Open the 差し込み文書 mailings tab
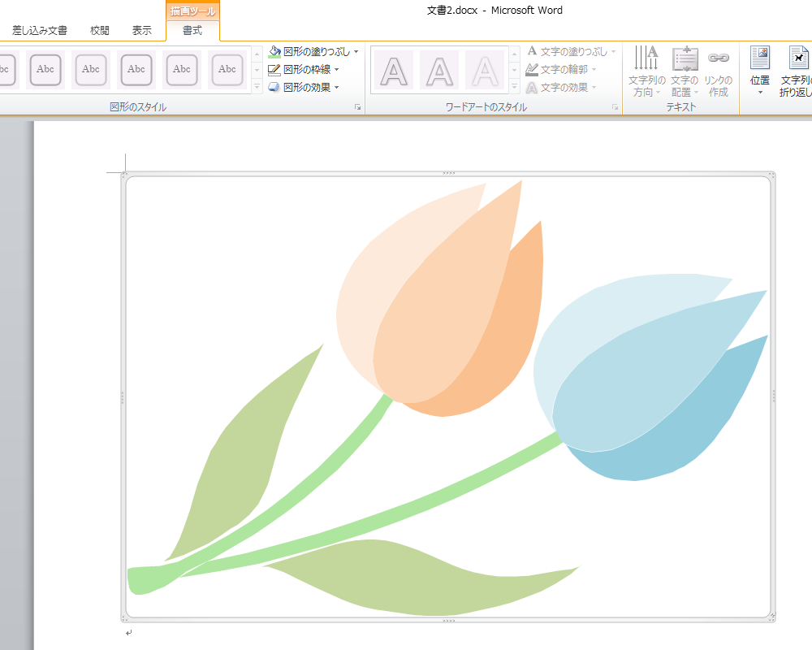 (40, 31)
